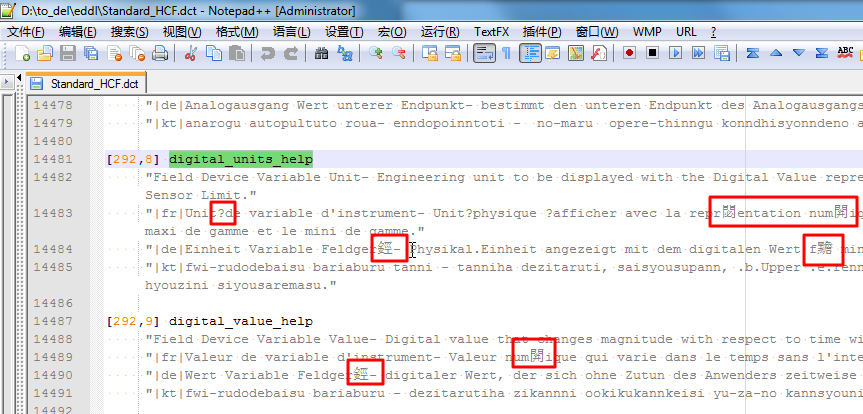
Task: Click the Print icon in toolbar
Action: click(160, 53)
